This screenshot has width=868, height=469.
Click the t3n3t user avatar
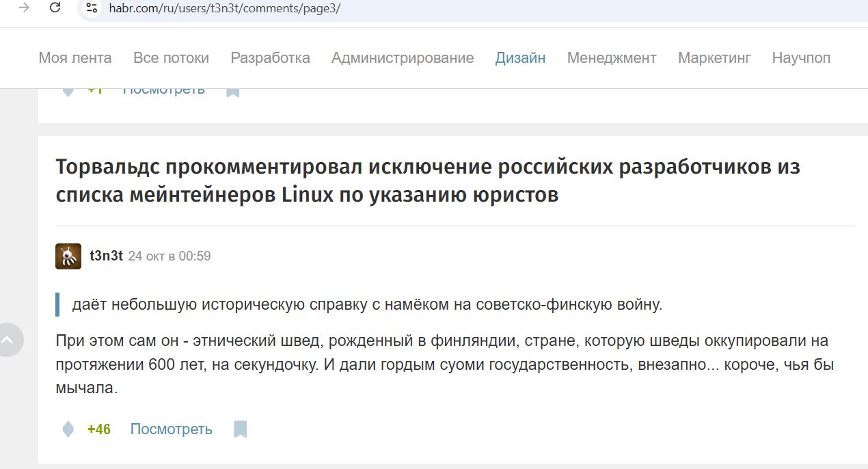[68, 256]
